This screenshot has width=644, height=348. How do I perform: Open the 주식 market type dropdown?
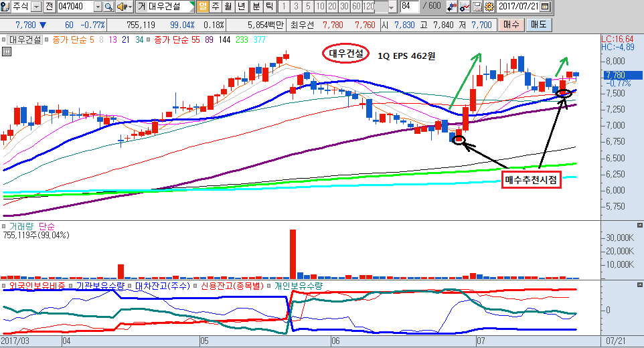pos(37,7)
